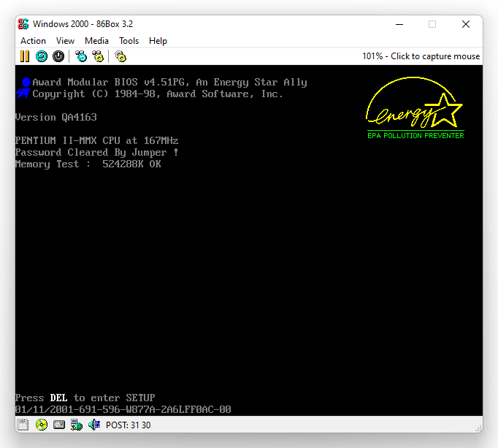Viewport: 498px width, 448px height.
Task: Click 'Press DEL to enter SETUP' text
Action: [x=85, y=398]
